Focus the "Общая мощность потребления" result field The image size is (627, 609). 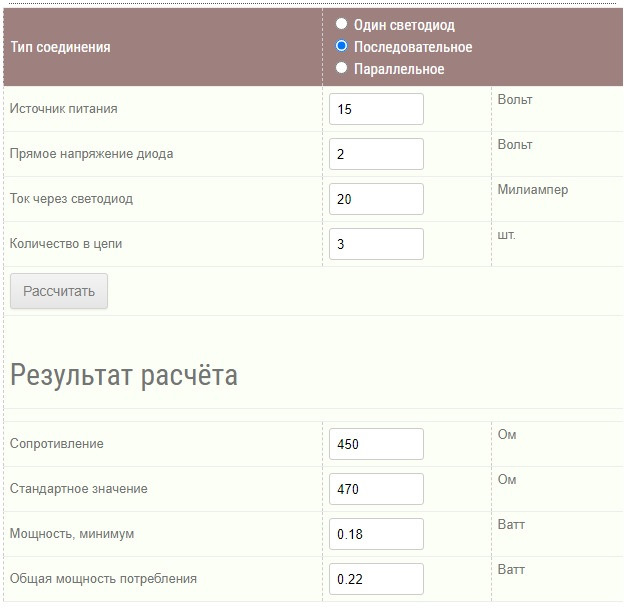coord(376,579)
